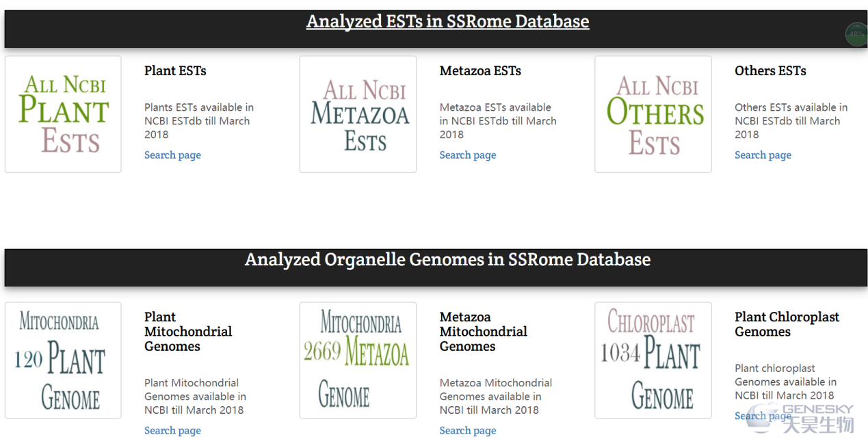This screenshot has width=868, height=439.
Task: Open the All NCBI Plant ESTs thumbnail
Action: pos(63,114)
